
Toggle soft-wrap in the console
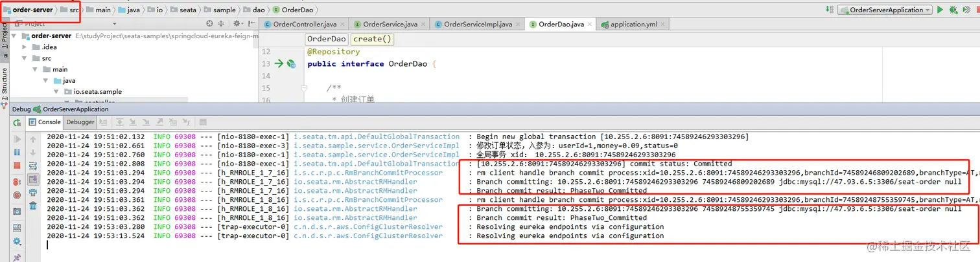click(x=33, y=166)
